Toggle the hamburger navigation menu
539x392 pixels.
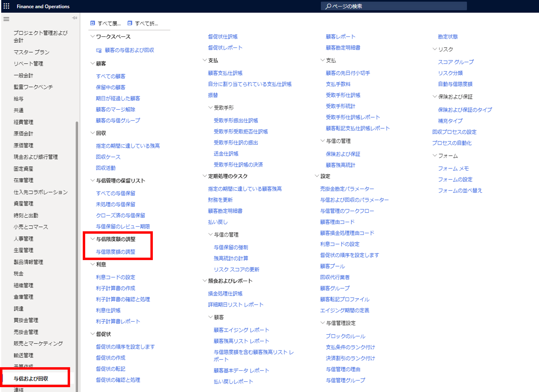pyautogui.click(x=6, y=19)
